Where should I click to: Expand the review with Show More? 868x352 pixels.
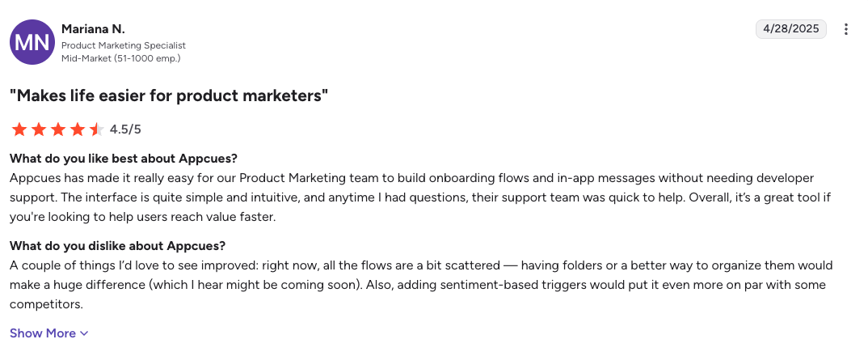click(43, 333)
